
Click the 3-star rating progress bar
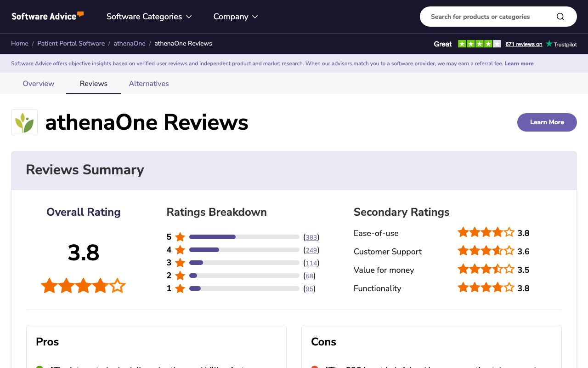coord(244,263)
